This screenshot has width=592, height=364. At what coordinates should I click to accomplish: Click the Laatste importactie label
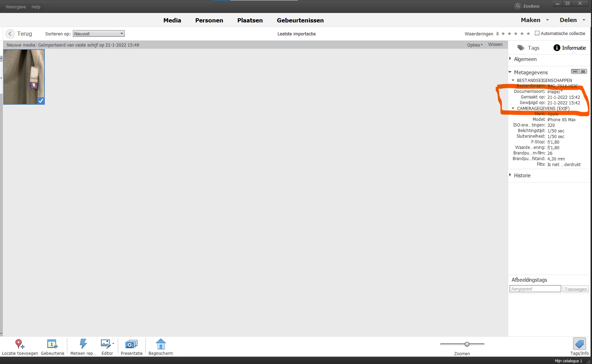pyautogui.click(x=297, y=34)
